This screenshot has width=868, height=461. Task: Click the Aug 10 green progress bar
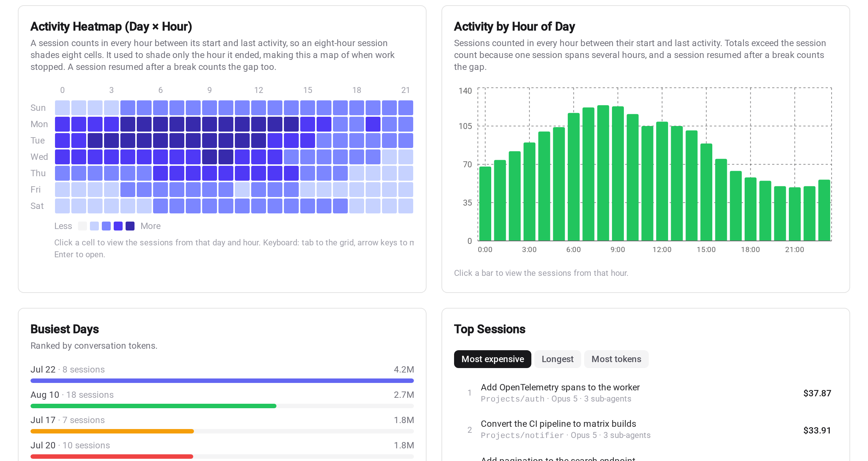click(153, 406)
